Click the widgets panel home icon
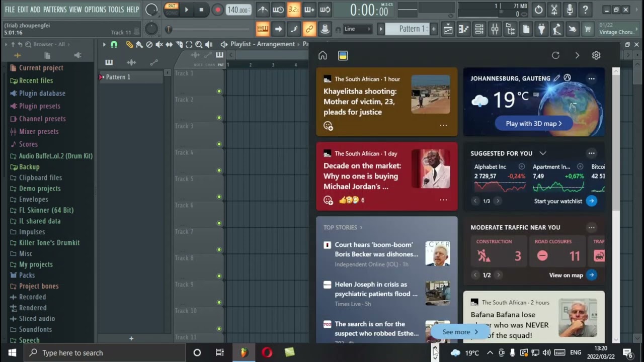 click(x=323, y=55)
